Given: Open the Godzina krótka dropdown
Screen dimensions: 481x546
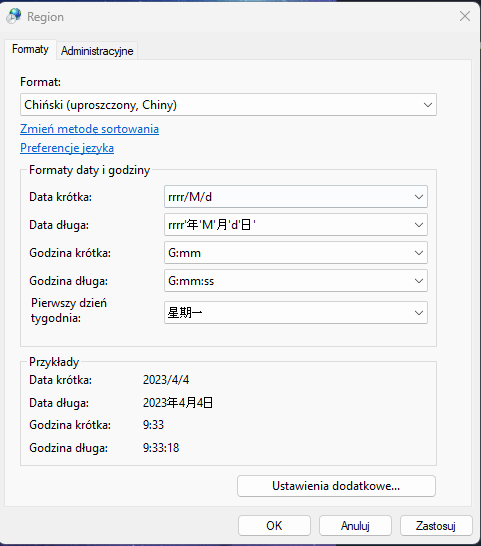Looking at the screenshot, I should [296, 253].
